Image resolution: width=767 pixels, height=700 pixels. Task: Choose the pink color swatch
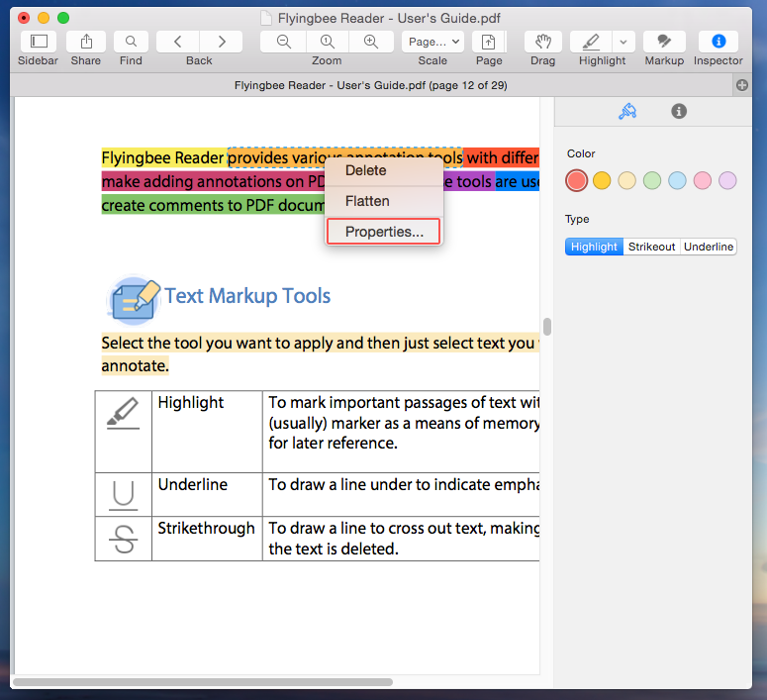703,180
